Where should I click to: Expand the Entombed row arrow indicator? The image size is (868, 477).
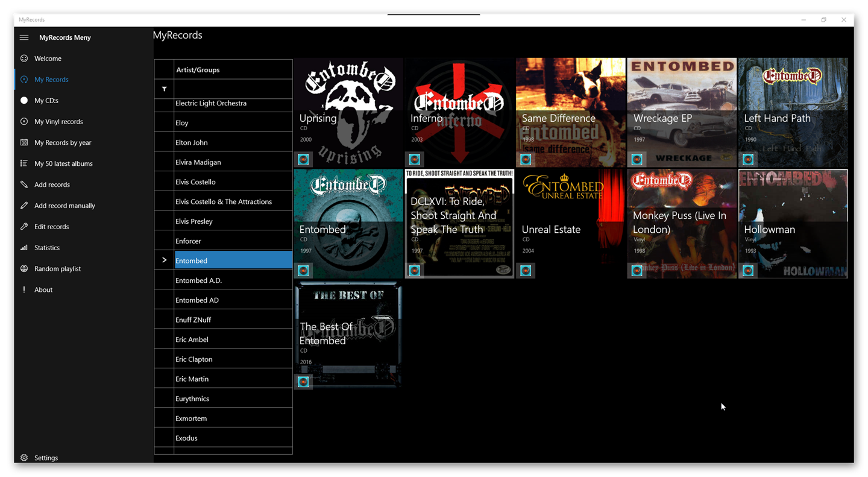coord(164,260)
